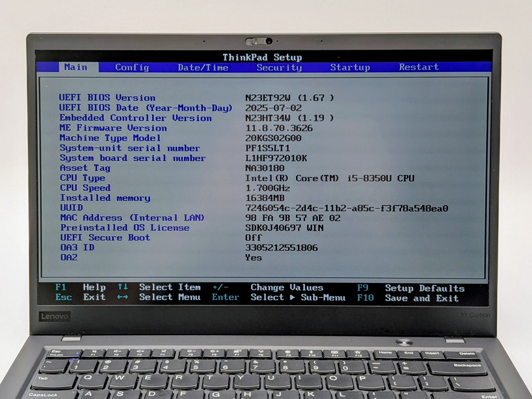Viewport: 532px width, 399px height.
Task: Click the asset tag value NA30180
Action: (x=265, y=168)
